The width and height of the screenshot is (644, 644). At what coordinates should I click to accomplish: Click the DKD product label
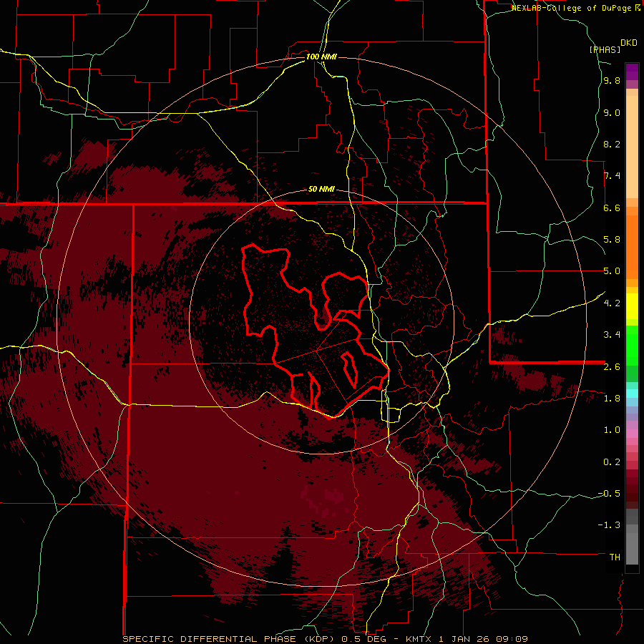point(629,43)
